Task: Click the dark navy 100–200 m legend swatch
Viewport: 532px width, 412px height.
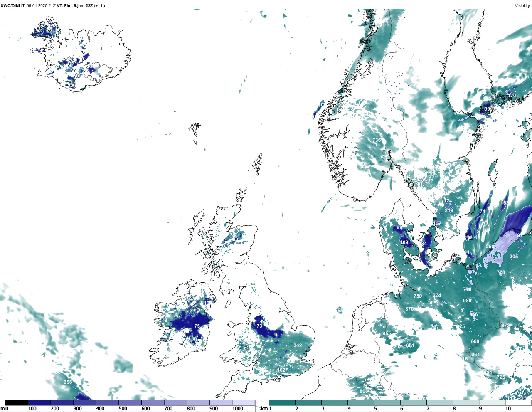Action: [x=39, y=402]
